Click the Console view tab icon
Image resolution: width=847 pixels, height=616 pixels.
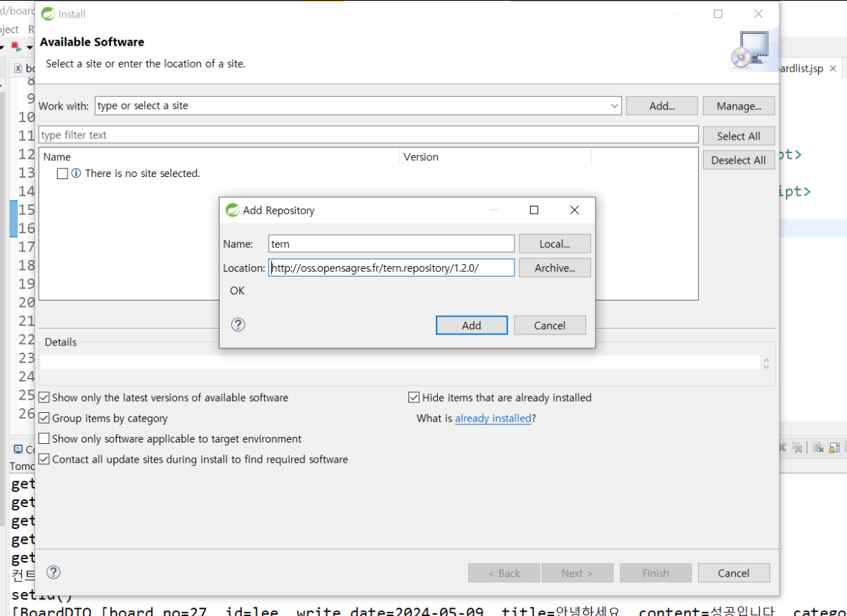(18, 450)
